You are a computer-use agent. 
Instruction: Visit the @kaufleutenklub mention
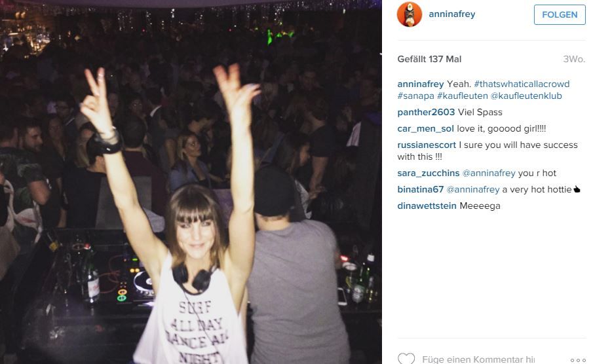pyautogui.click(x=526, y=96)
